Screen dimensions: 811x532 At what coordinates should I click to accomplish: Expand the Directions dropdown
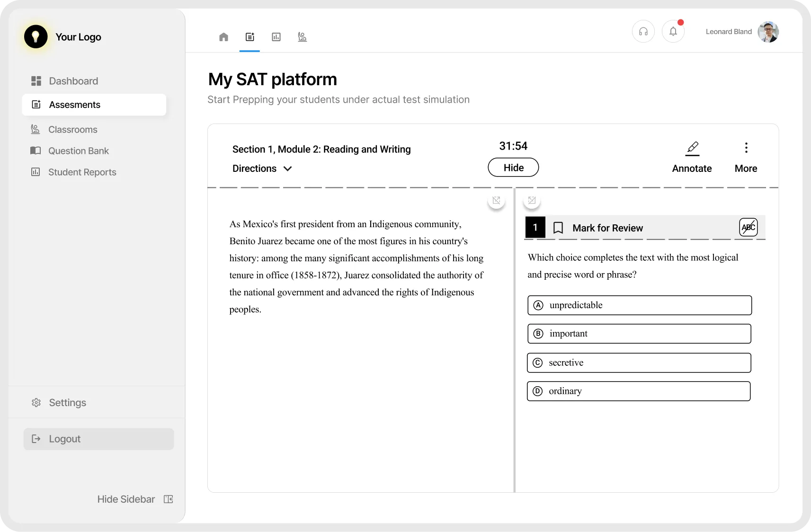point(262,168)
